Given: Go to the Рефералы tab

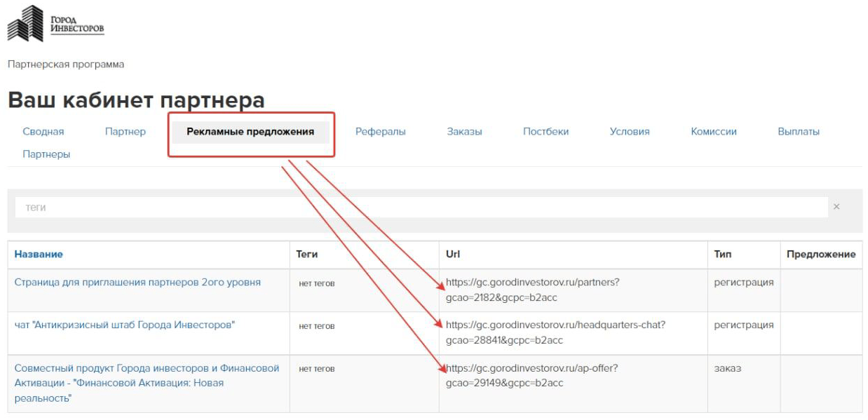Looking at the screenshot, I should tap(381, 131).
